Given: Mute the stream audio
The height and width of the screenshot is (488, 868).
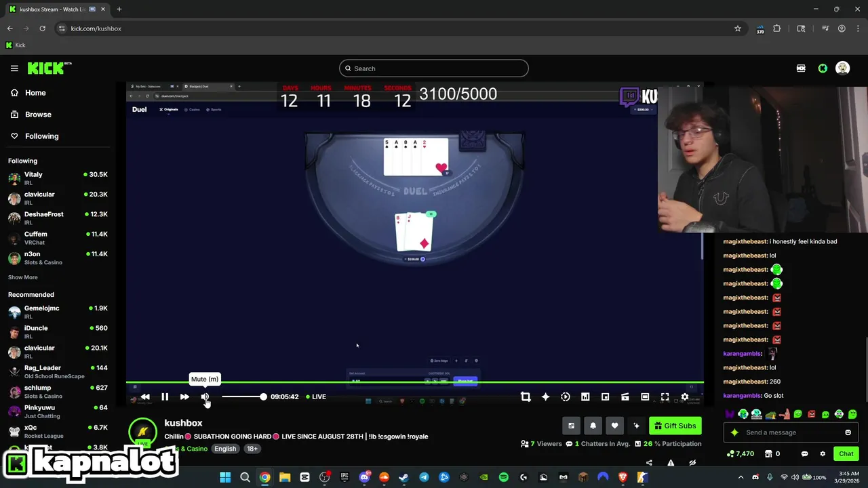Looking at the screenshot, I should tap(205, 396).
